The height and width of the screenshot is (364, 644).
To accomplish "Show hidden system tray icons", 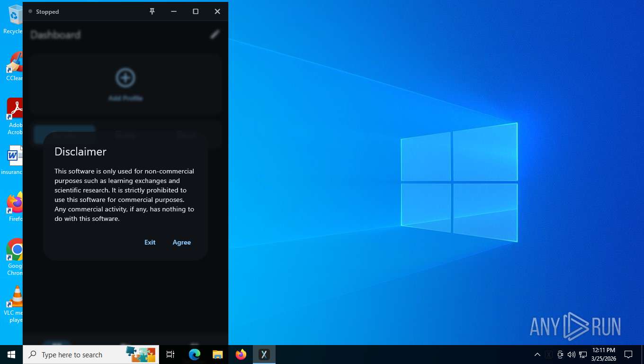I will coord(537,355).
